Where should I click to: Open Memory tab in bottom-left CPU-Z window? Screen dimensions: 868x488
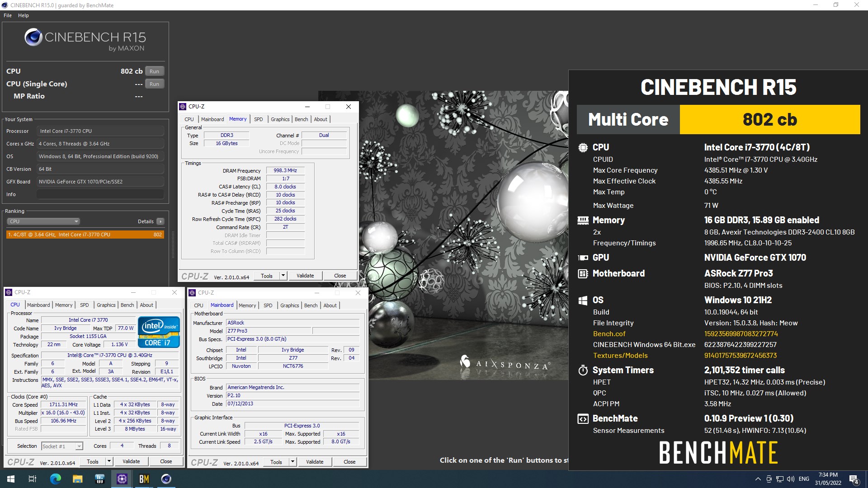(x=64, y=305)
